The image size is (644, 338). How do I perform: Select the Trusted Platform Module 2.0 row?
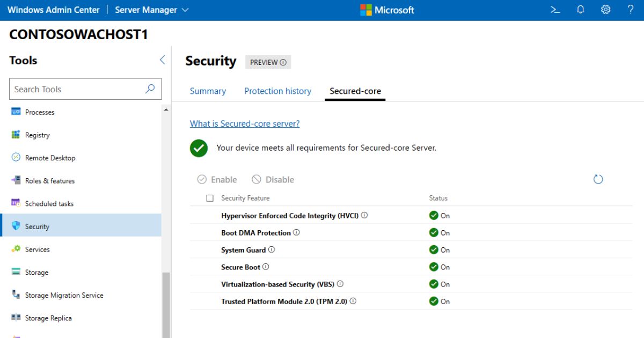(411, 301)
